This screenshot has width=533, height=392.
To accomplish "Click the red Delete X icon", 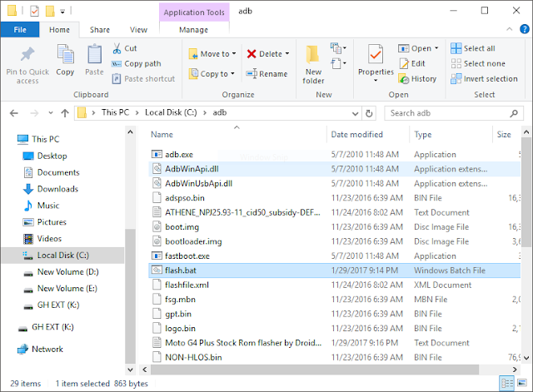I will [x=252, y=53].
